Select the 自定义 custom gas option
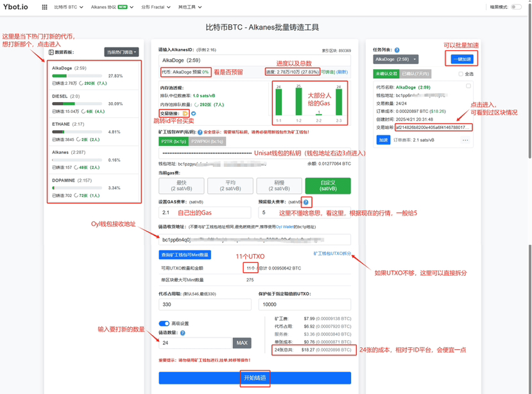 pyautogui.click(x=328, y=185)
